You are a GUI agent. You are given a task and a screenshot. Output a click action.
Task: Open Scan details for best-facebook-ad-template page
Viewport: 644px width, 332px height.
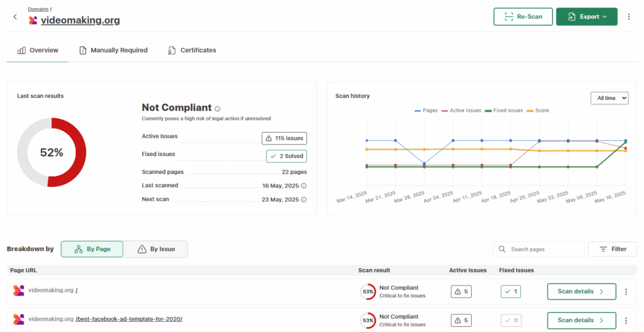pyautogui.click(x=582, y=320)
